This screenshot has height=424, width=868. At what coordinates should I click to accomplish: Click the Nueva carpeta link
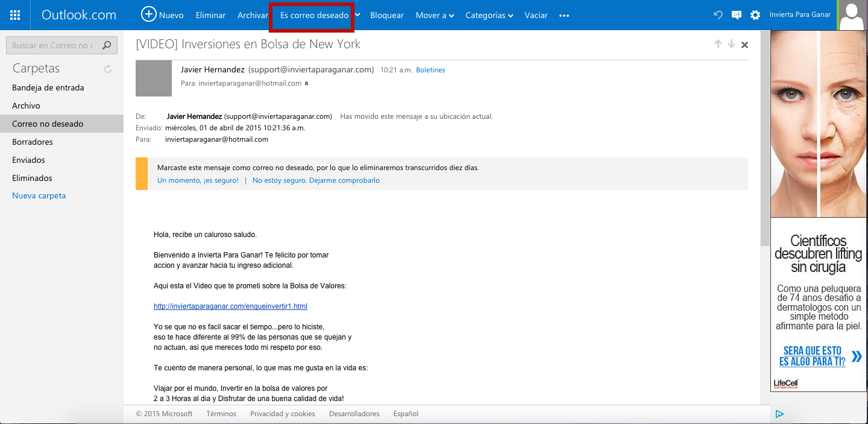pos(39,195)
